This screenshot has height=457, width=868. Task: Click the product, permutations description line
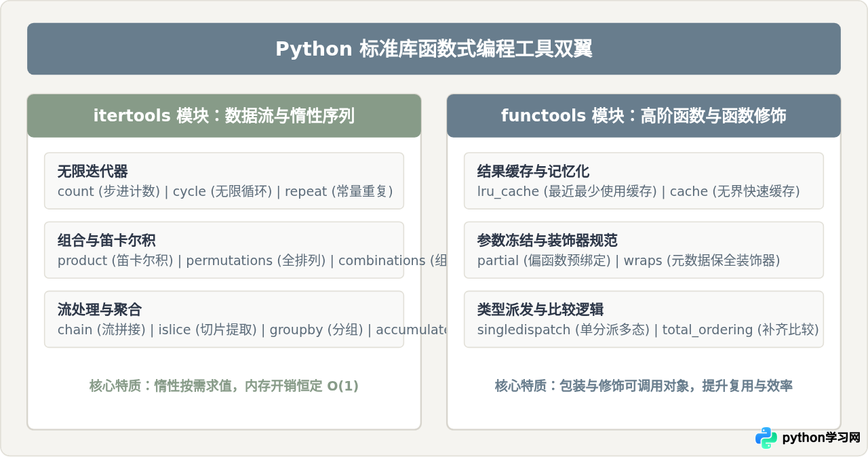click(252, 260)
